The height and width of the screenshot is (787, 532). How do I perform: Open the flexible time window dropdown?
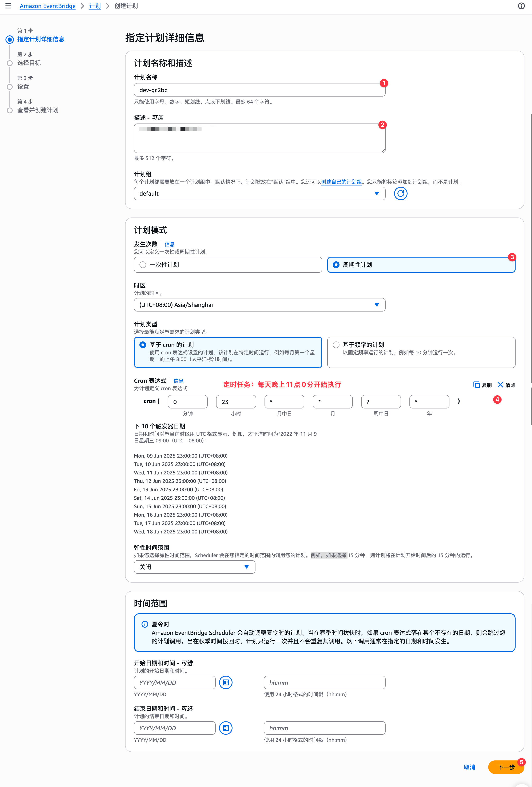195,567
